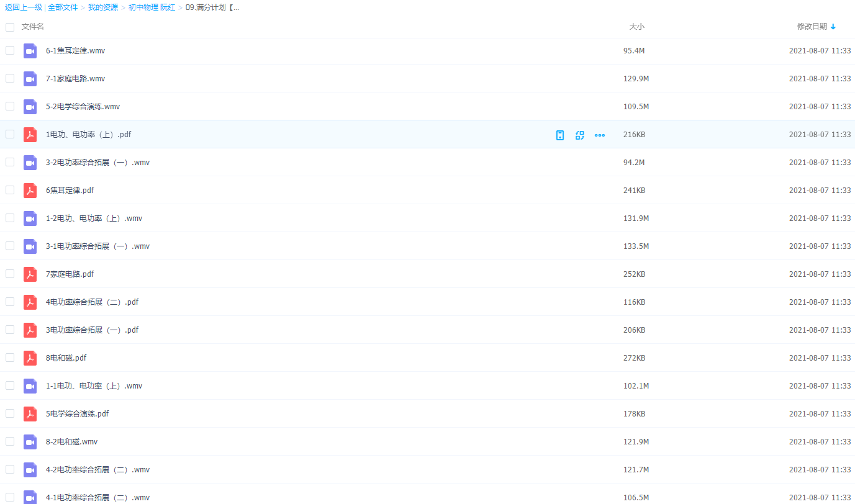Open 全部文件 from the breadcrumb
Viewport: 855px width, 504px height.
point(63,7)
